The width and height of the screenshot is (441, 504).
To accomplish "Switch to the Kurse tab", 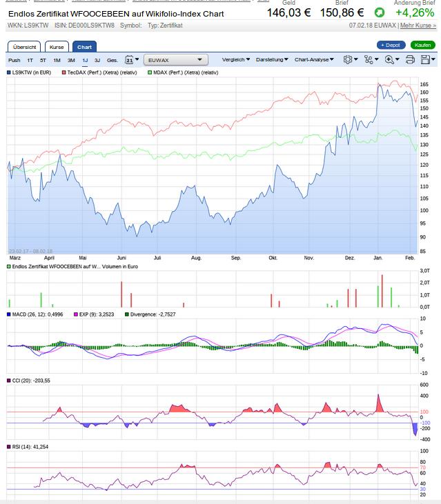I will point(57,47).
